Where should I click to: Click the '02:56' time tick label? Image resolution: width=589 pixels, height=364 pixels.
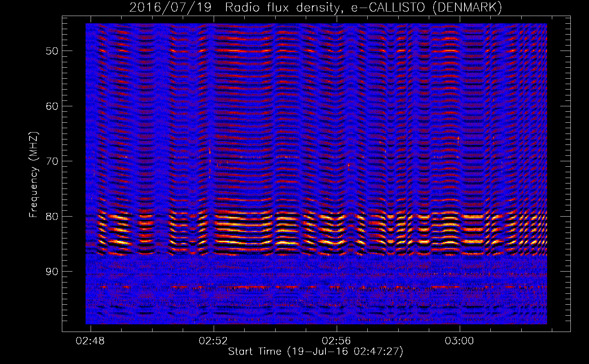click(x=336, y=341)
